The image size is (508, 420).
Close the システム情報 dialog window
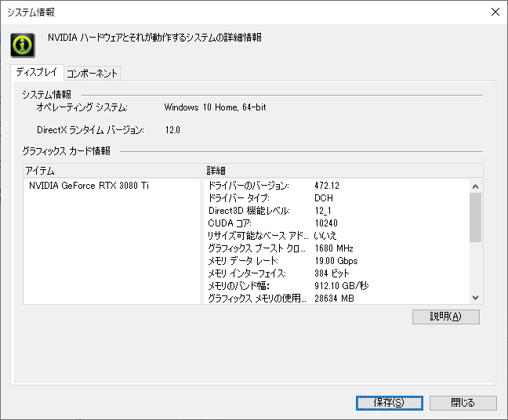coord(495,12)
